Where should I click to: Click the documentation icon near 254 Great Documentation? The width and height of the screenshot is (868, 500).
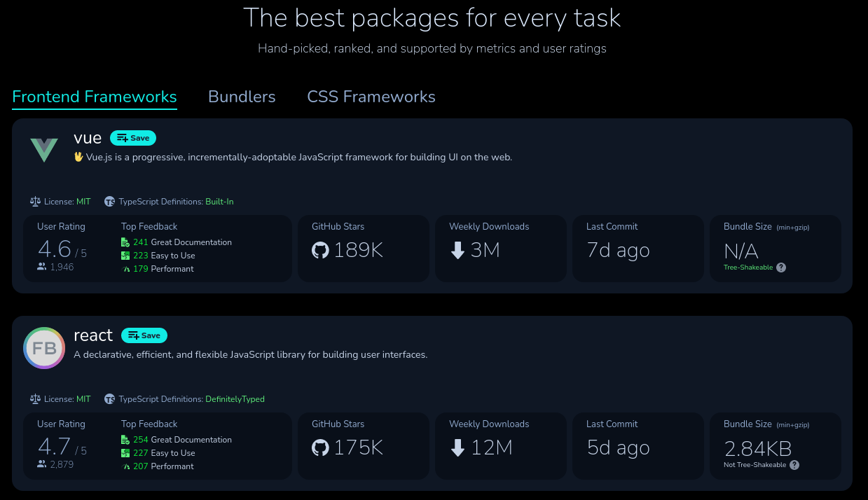pyautogui.click(x=125, y=439)
